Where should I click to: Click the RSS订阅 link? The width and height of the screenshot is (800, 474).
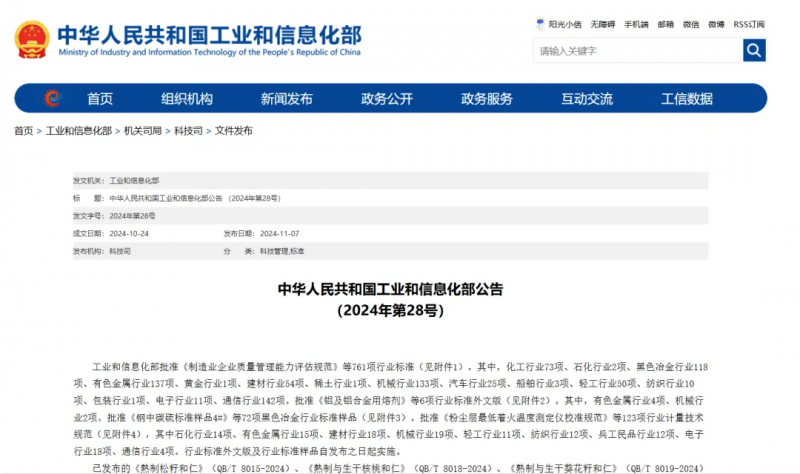tap(749, 24)
